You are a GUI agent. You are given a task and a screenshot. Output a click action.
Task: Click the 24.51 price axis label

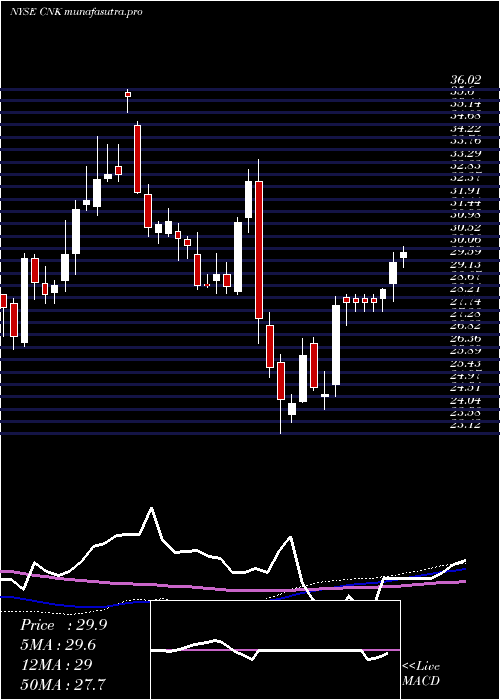[466, 388]
